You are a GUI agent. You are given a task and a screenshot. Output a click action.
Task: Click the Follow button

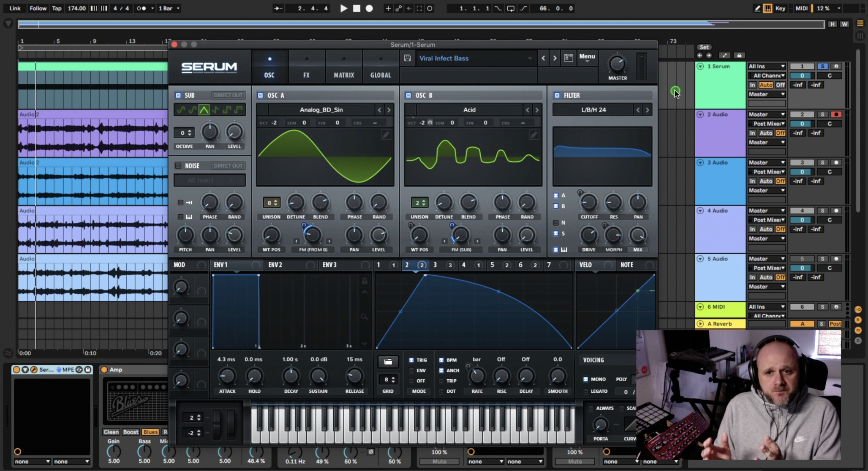point(38,8)
